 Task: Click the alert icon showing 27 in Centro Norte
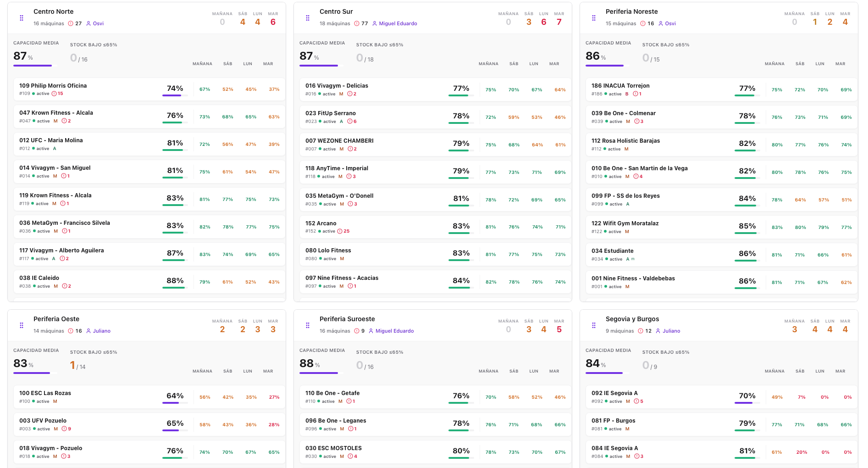pyautogui.click(x=71, y=23)
